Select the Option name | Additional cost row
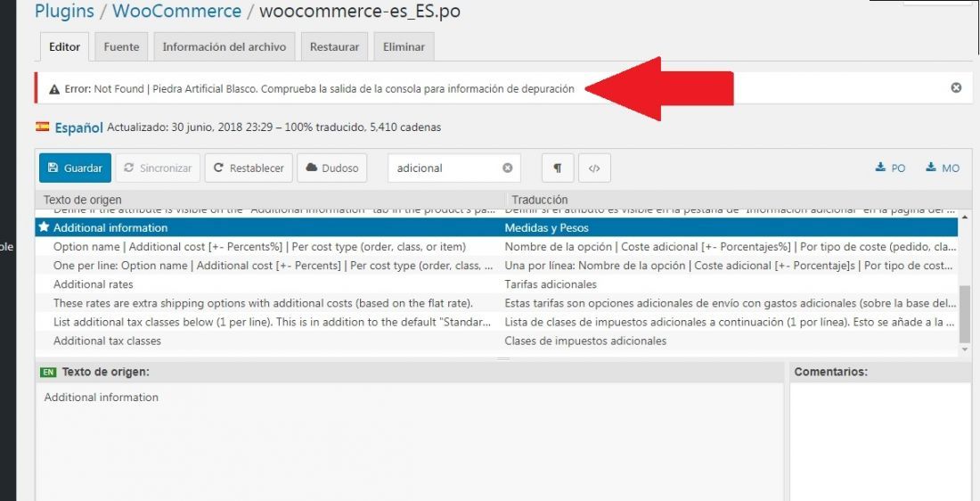 click(496, 246)
